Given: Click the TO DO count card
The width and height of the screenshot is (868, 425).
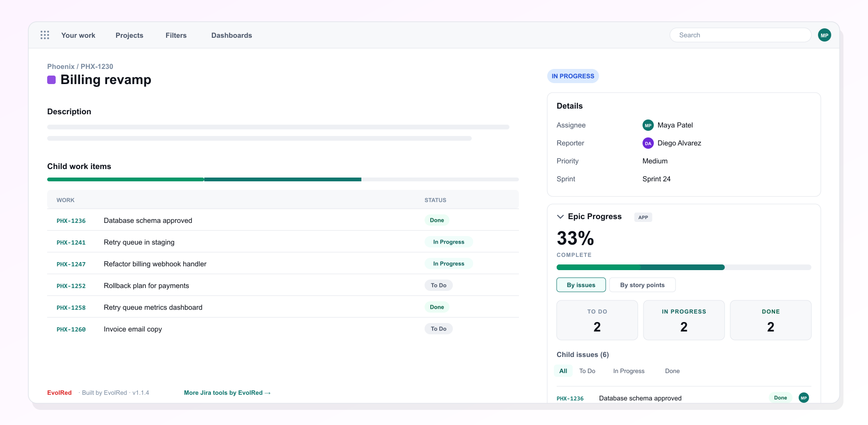Looking at the screenshot, I should point(597,320).
